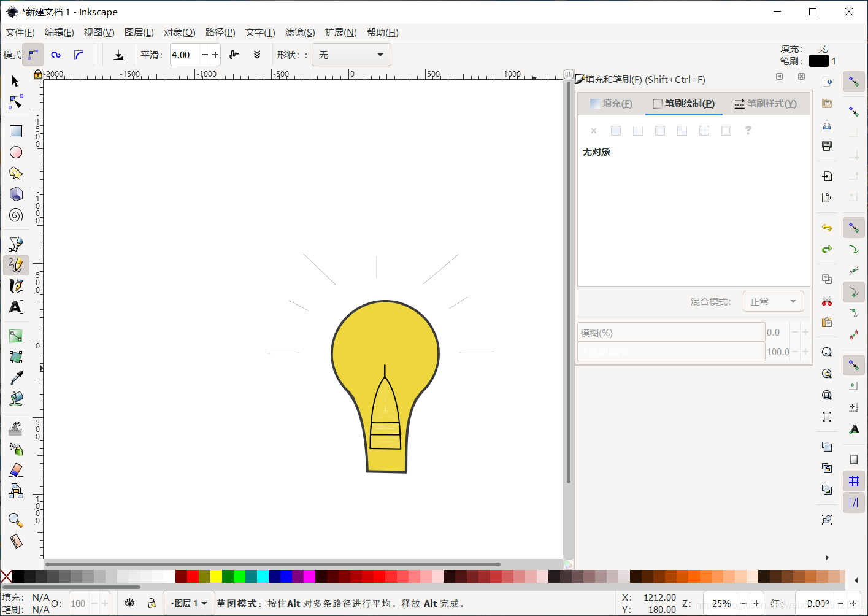Select the Pencil freehand tool
This screenshot has height=616, width=868.
tap(16, 265)
